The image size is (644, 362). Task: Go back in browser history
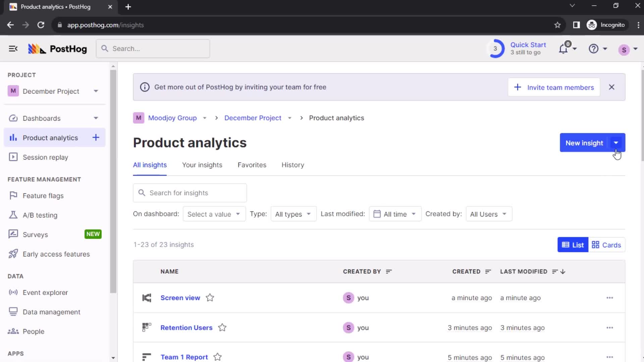10,25
